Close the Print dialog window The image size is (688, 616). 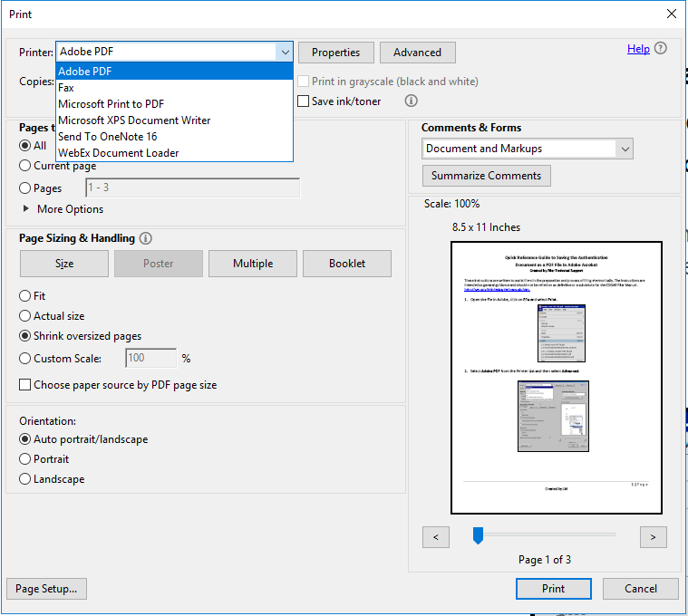point(671,14)
